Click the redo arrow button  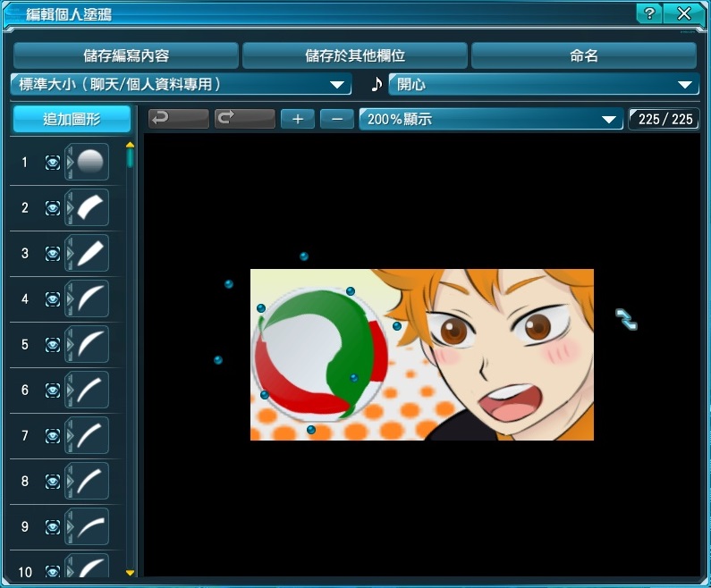coord(245,119)
